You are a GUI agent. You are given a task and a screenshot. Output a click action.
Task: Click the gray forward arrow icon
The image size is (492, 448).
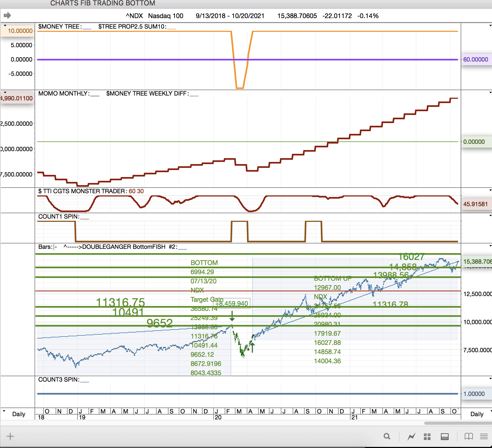[7, 15]
